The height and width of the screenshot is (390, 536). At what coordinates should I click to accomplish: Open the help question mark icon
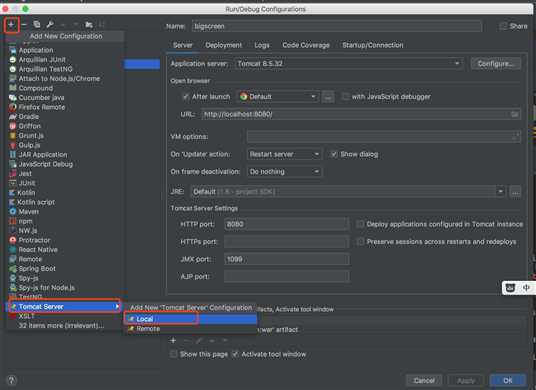(11, 380)
